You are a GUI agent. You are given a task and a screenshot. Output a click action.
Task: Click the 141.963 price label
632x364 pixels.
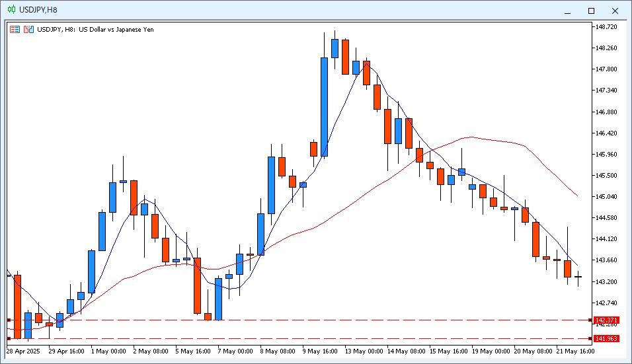(606, 339)
